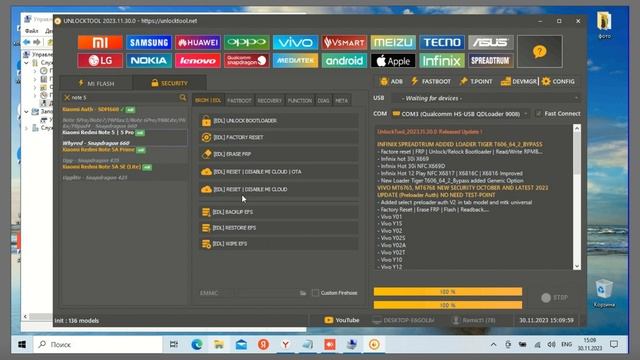Image resolution: width=640 pixels, height=360 pixels.
Task: Select the RECOVERY tab
Action: tap(269, 100)
